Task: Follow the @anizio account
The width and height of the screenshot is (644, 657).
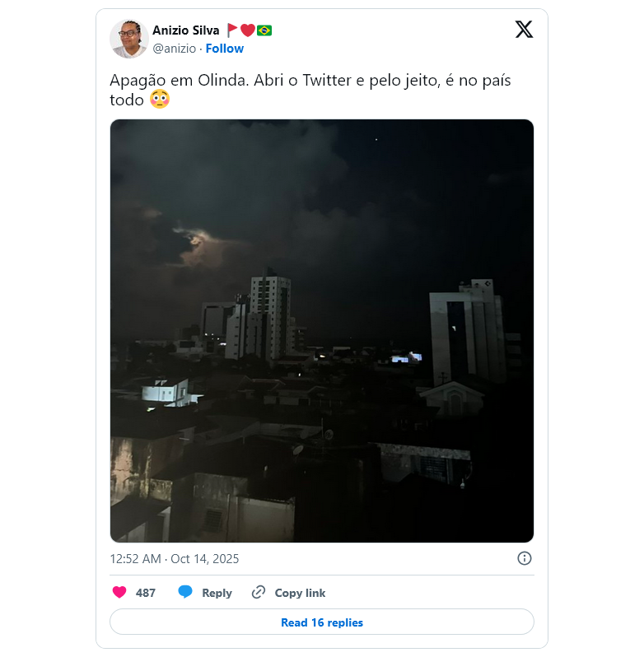Action: click(x=225, y=49)
